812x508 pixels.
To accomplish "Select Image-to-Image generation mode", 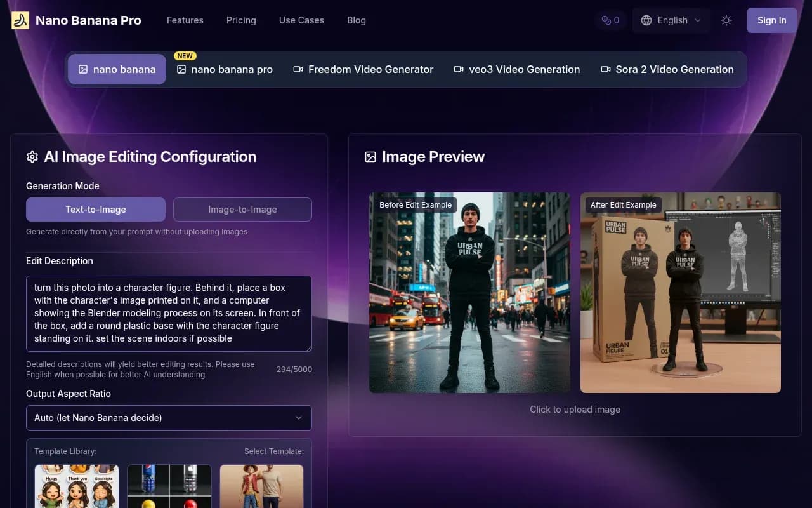I will tap(242, 210).
